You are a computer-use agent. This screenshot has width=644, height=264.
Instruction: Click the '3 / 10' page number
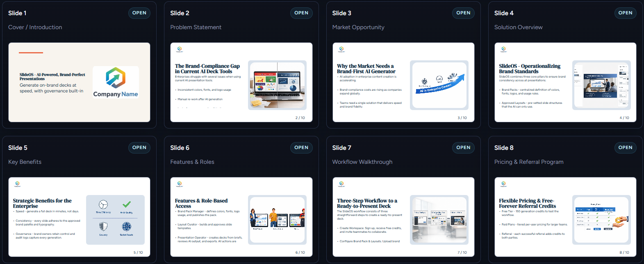coord(462,118)
